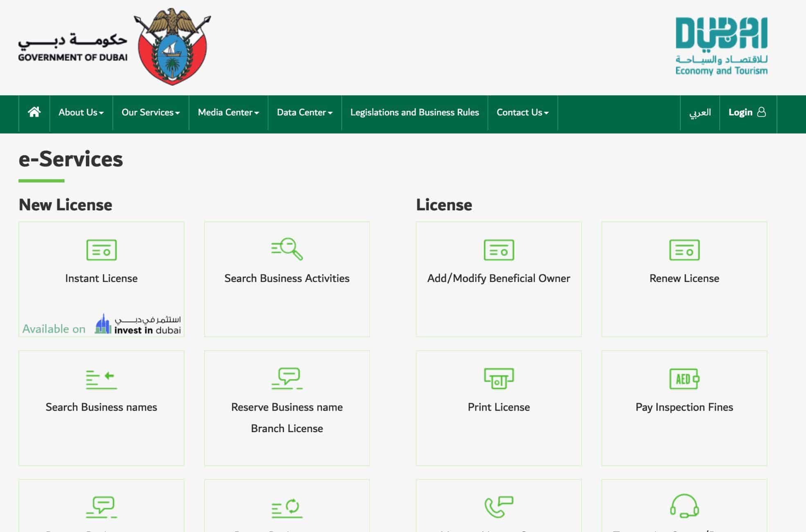Open the Our Services dropdown menu
806x532 pixels.
point(150,112)
